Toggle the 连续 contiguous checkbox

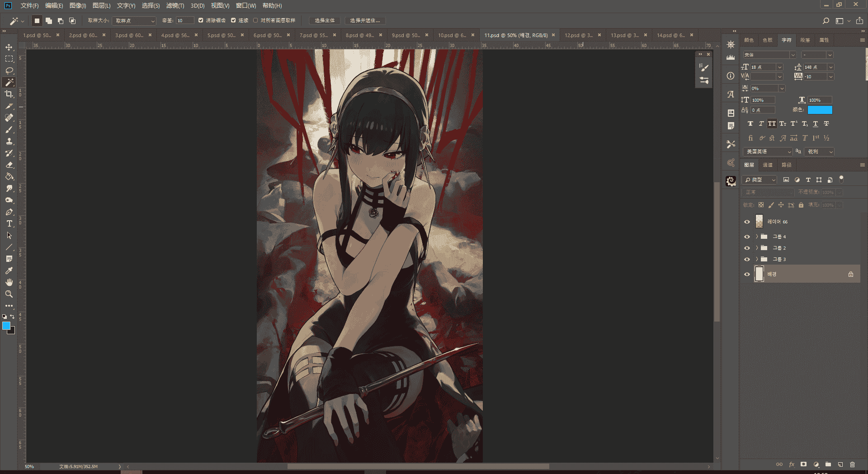click(x=233, y=20)
